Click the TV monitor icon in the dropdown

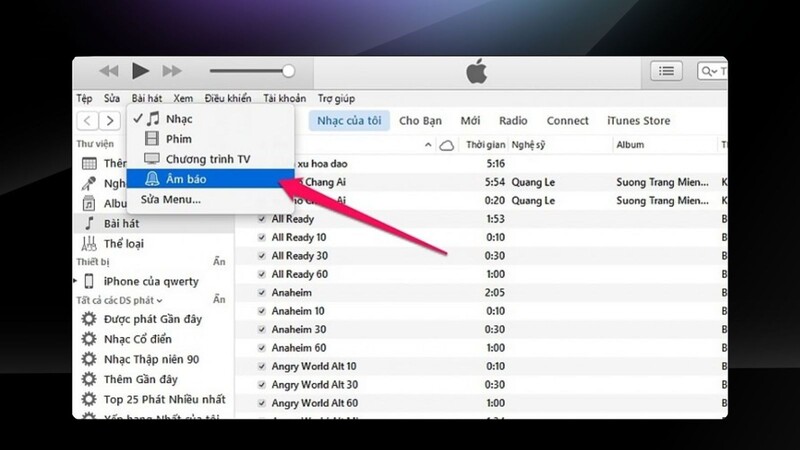pos(152,159)
